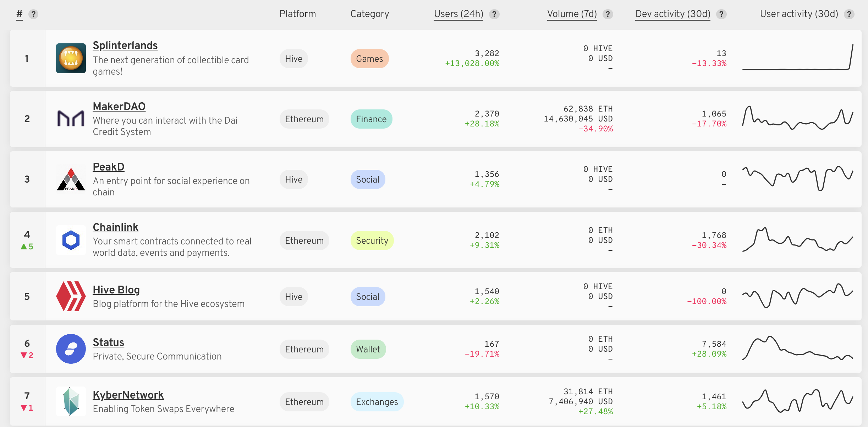The width and height of the screenshot is (868, 427).
Task: Filter by Hive platform tag on Hive Blog
Action: [294, 297]
